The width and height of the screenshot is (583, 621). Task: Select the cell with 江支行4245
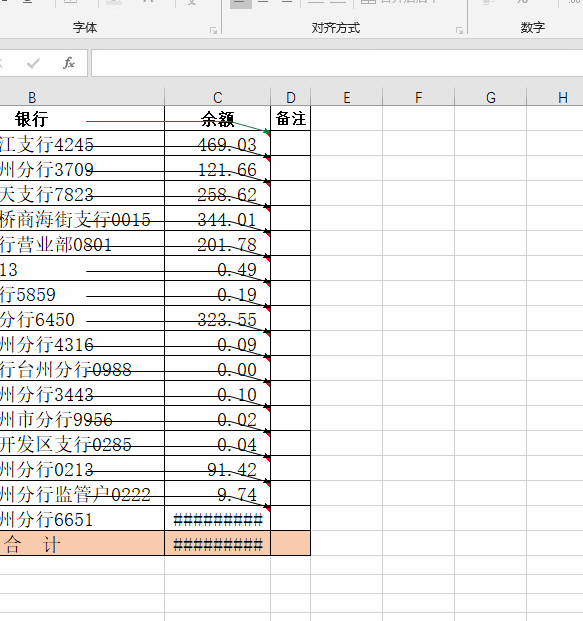click(x=82, y=143)
